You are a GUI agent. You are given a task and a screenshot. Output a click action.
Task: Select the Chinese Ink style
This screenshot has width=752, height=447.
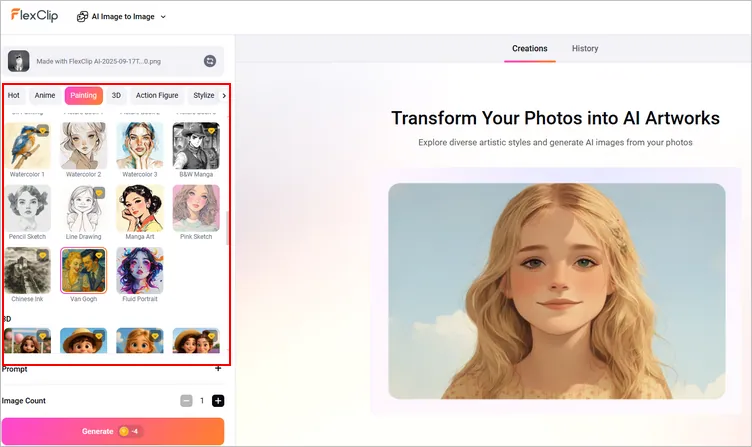click(x=27, y=270)
